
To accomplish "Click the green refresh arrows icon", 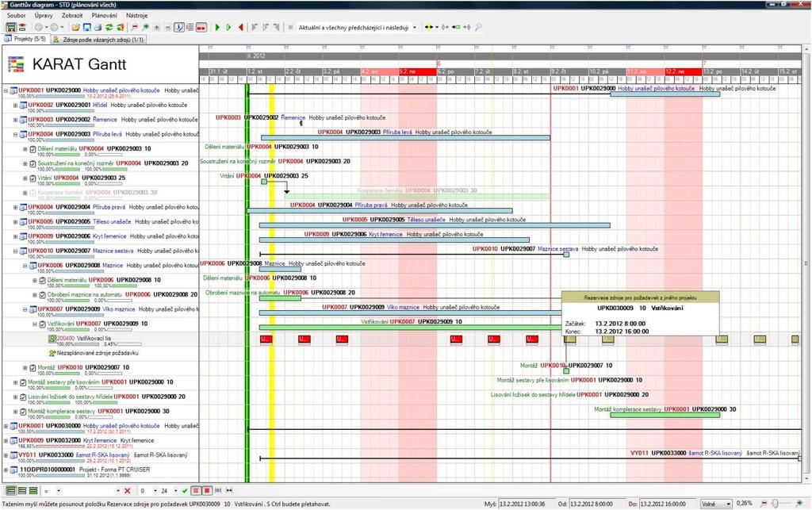I will pos(109,27).
